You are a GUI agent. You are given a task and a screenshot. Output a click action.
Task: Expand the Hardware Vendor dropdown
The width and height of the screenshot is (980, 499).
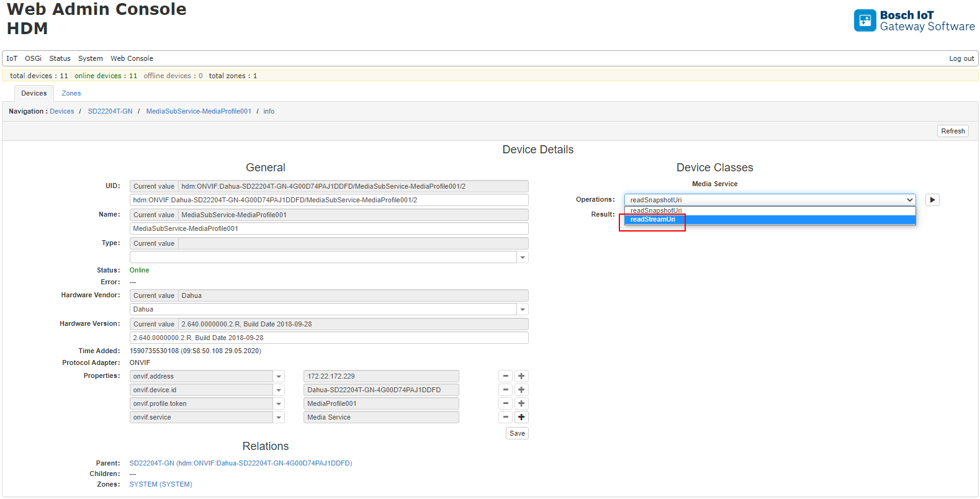click(x=523, y=309)
